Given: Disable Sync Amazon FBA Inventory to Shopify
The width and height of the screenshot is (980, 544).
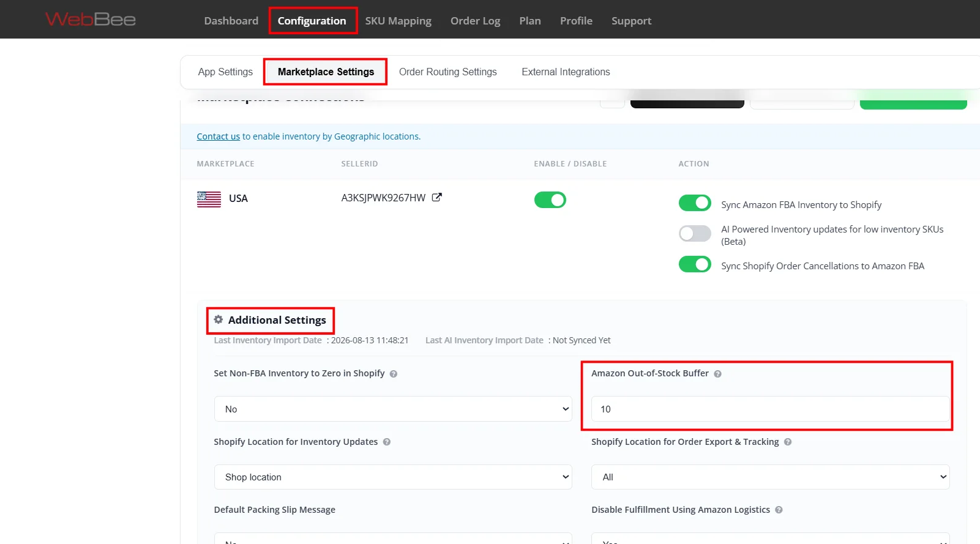Looking at the screenshot, I should click(x=695, y=203).
